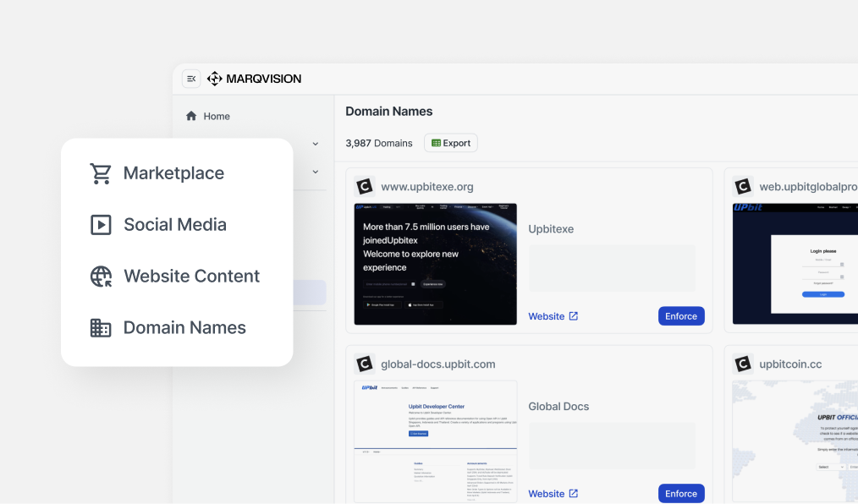Click the 3,987 Domains count label
The width and height of the screenshot is (858, 504).
pos(378,142)
